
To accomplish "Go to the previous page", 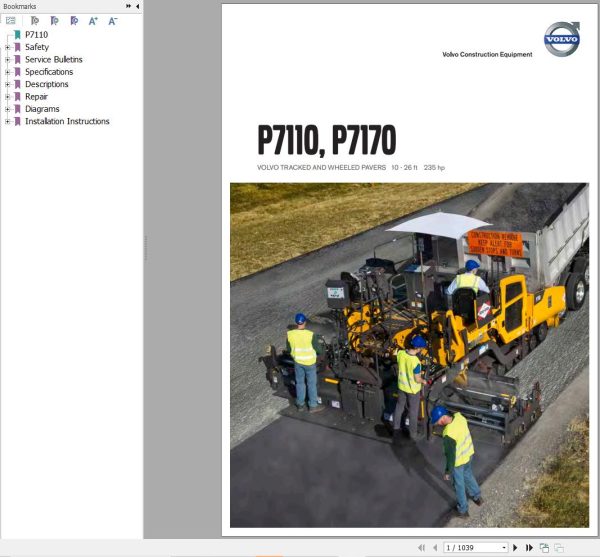I will 435,547.
